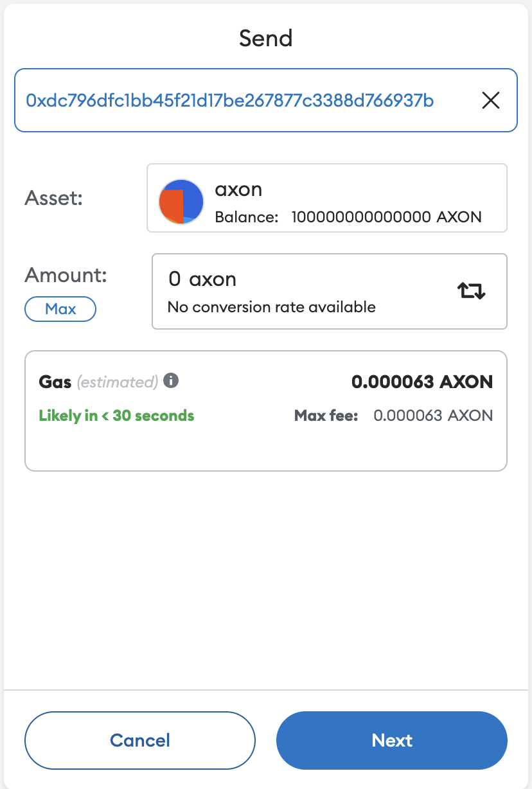The image size is (532, 789).
Task: Click the swap currency arrows icon
Action: tap(472, 291)
